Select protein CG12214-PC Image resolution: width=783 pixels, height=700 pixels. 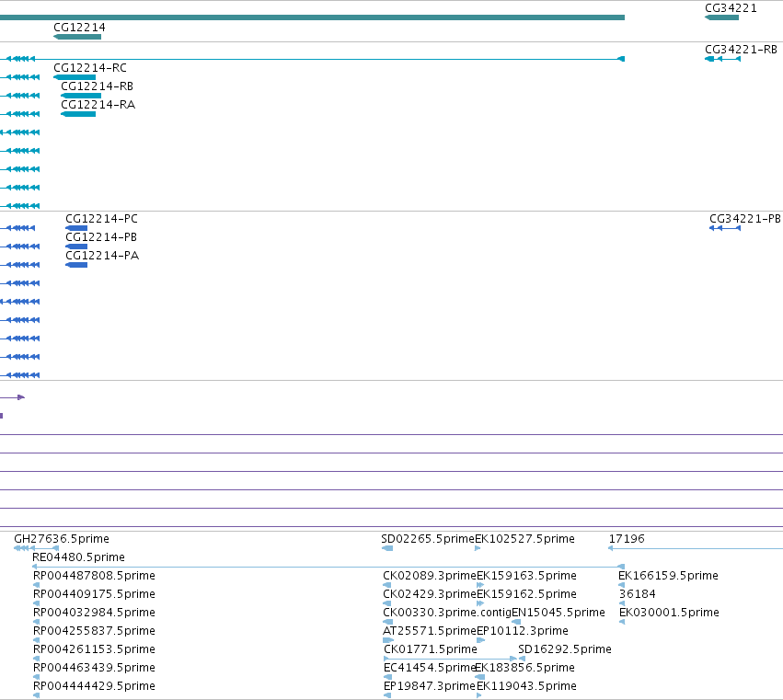[76, 228]
